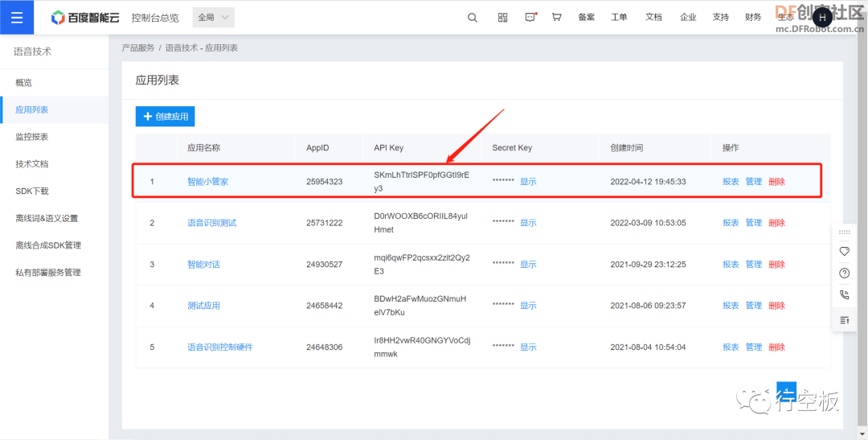Click creation time 2021-08-04 10:54:04

point(649,347)
